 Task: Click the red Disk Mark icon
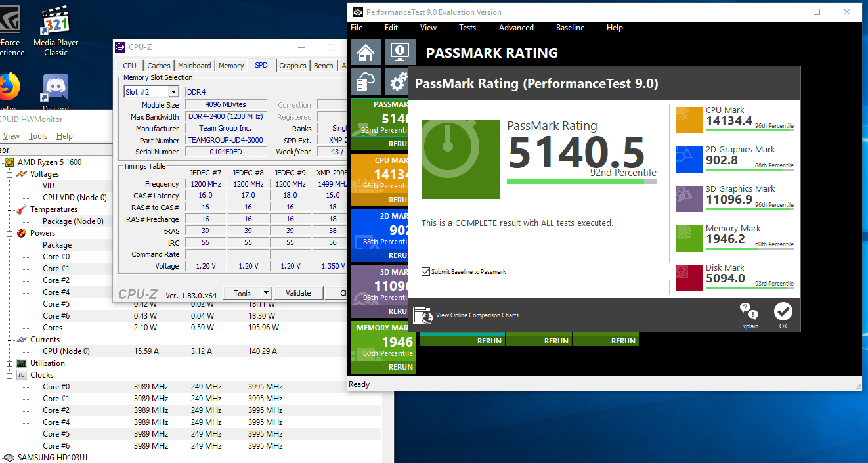(x=689, y=278)
